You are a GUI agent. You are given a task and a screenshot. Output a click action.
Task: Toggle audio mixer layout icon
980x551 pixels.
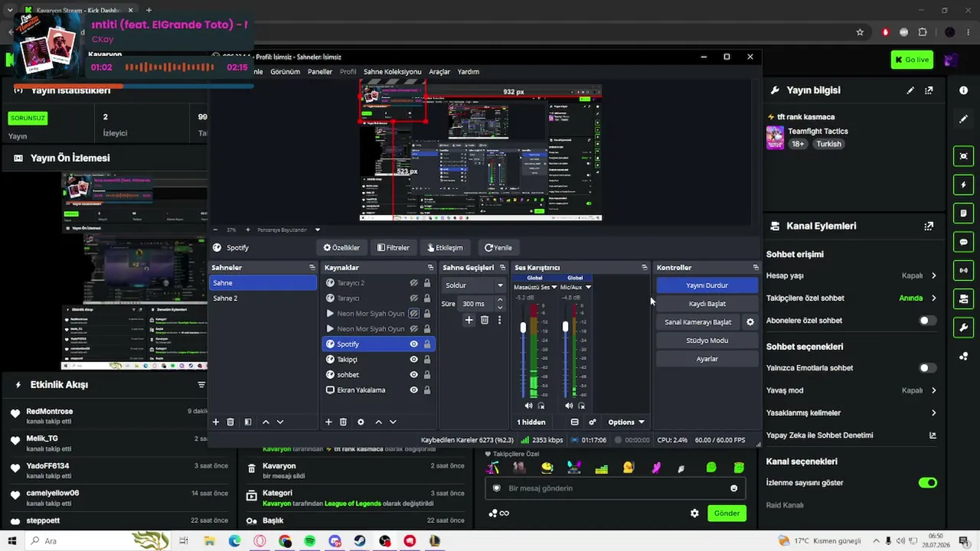click(574, 422)
